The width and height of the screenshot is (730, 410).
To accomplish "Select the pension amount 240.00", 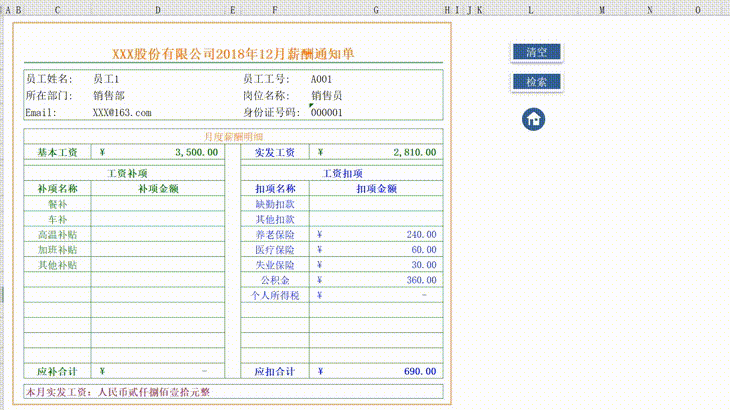I will pyautogui.click(x=376, y=235).
